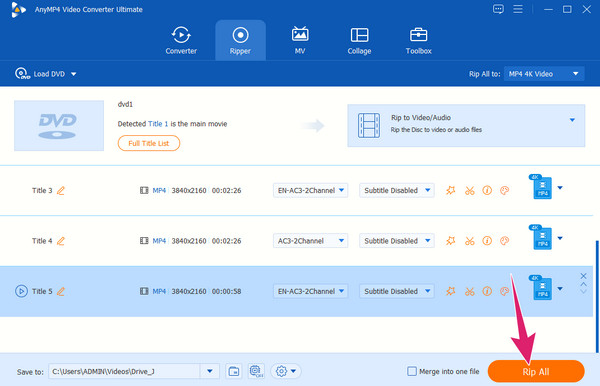
Task: Switch to the Converter tab
Action: coord(181,40)
